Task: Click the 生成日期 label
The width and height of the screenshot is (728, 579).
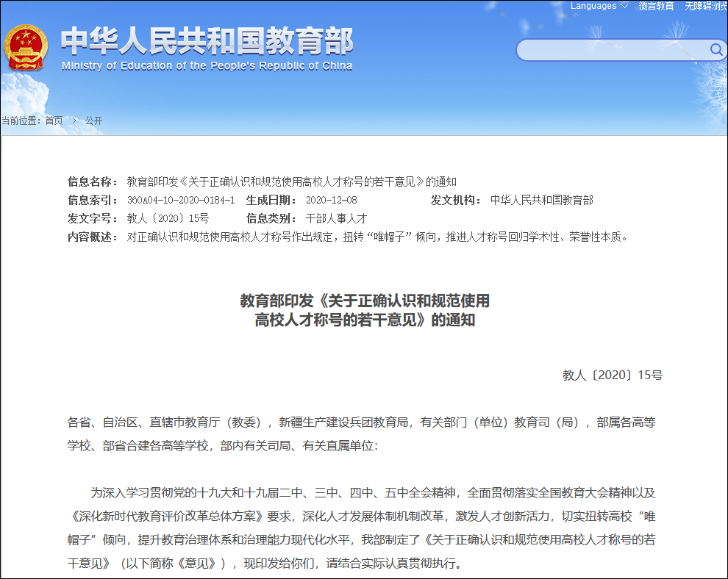Action: point(271,200)
